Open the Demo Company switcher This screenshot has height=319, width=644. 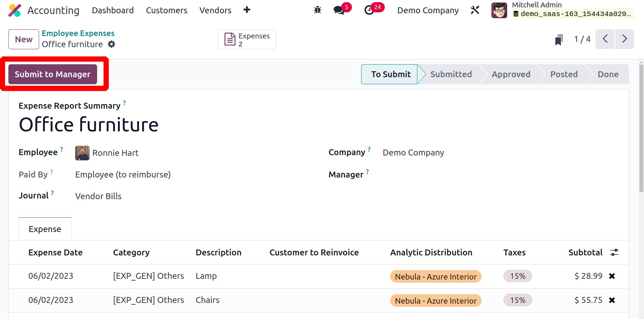point(428,10)
